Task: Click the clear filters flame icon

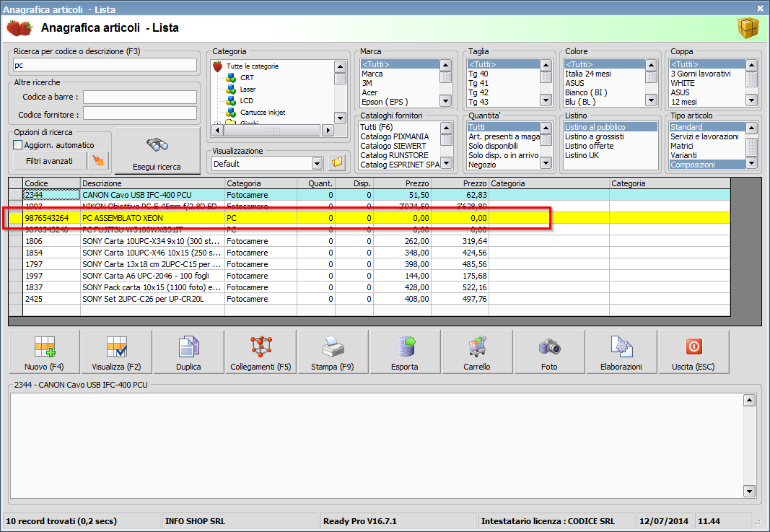Action: click(98, 161)
